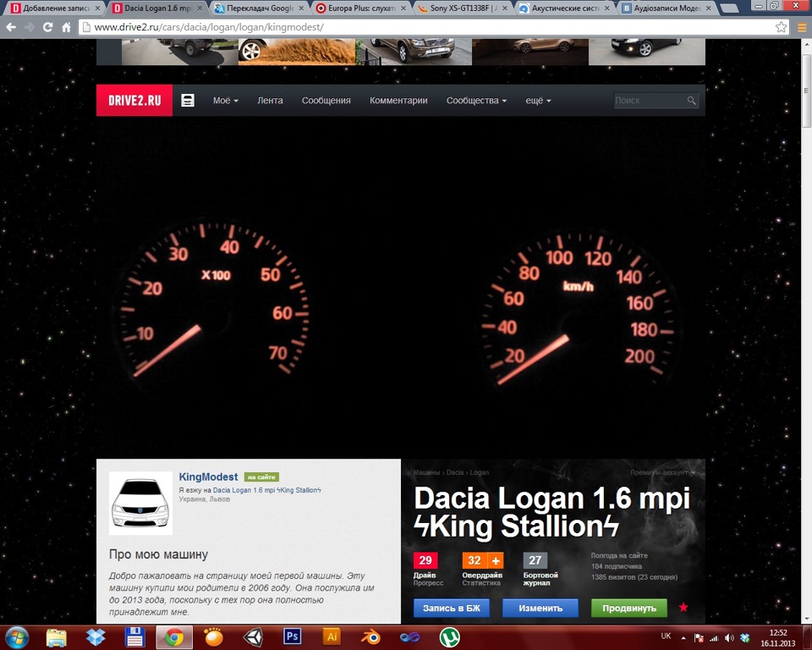The width and height of the screenshot is (812, 650).
Task: Open the Лента menu item
Action: tap(270, 100)
